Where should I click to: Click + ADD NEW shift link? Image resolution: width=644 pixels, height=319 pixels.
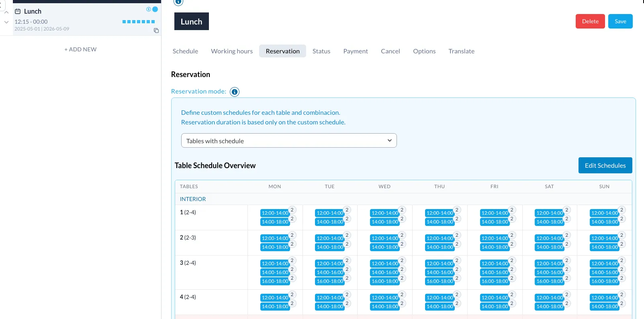[x=80, y=49]
